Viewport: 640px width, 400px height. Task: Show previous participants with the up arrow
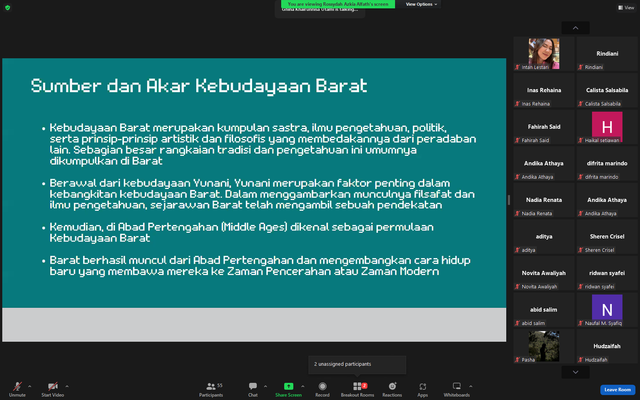coord(576,28)
